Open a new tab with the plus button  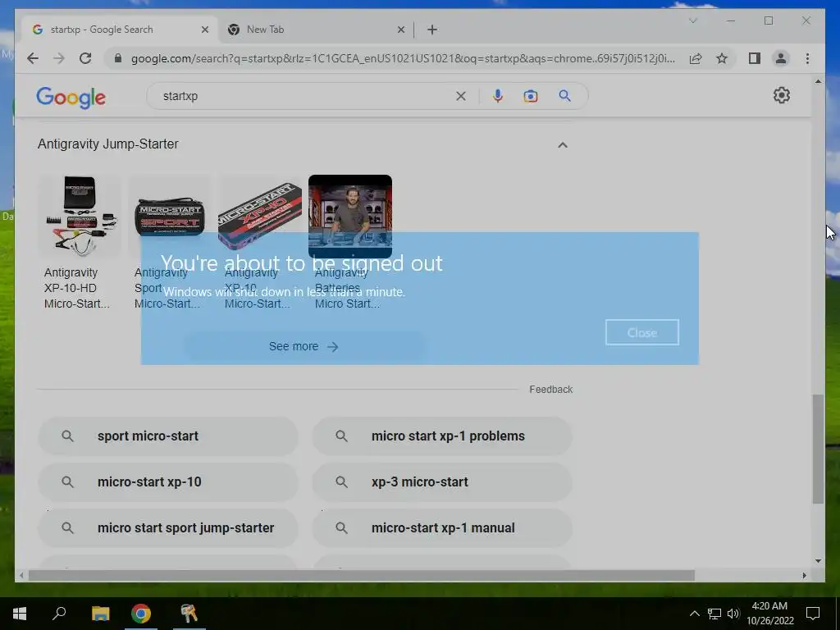tap(432, 30)
